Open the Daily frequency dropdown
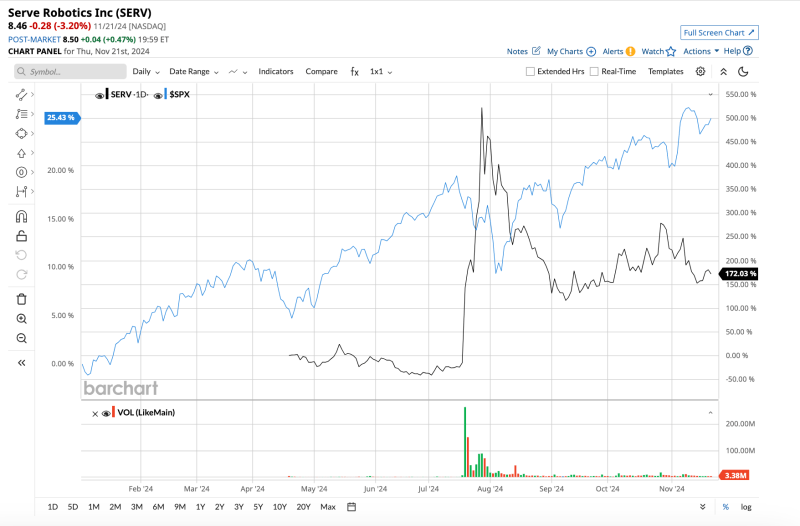 pyautogui.click(x=146, y=71)
